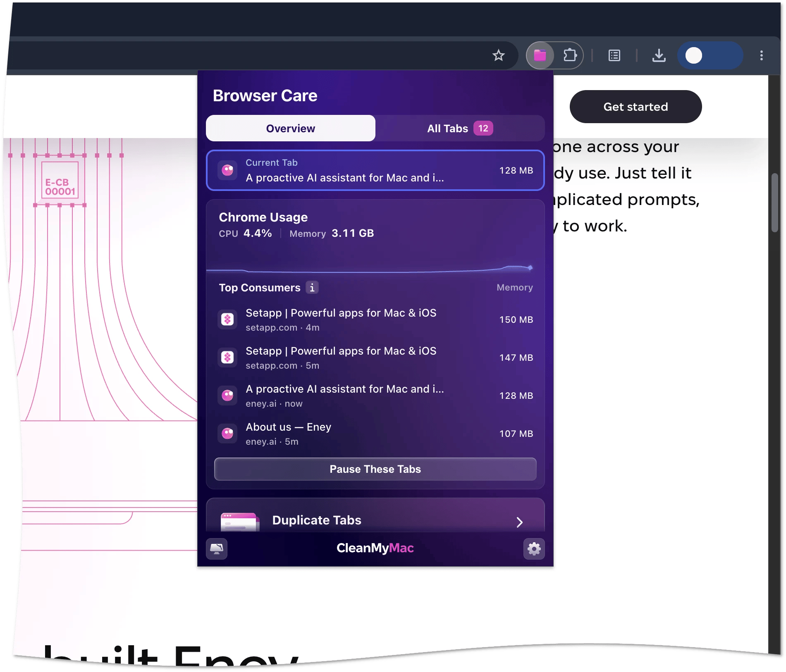Switch to the Overview tab
This screenshot has height=672, width=786.
[x=291, y=129]
